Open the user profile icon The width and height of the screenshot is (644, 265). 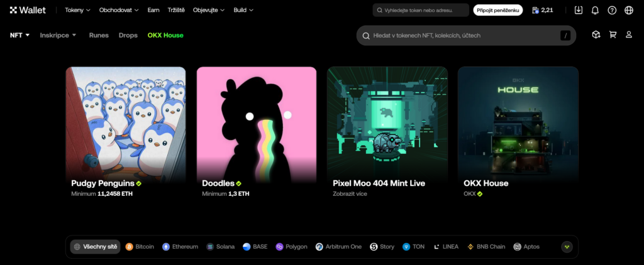click(x=629, y=35)
